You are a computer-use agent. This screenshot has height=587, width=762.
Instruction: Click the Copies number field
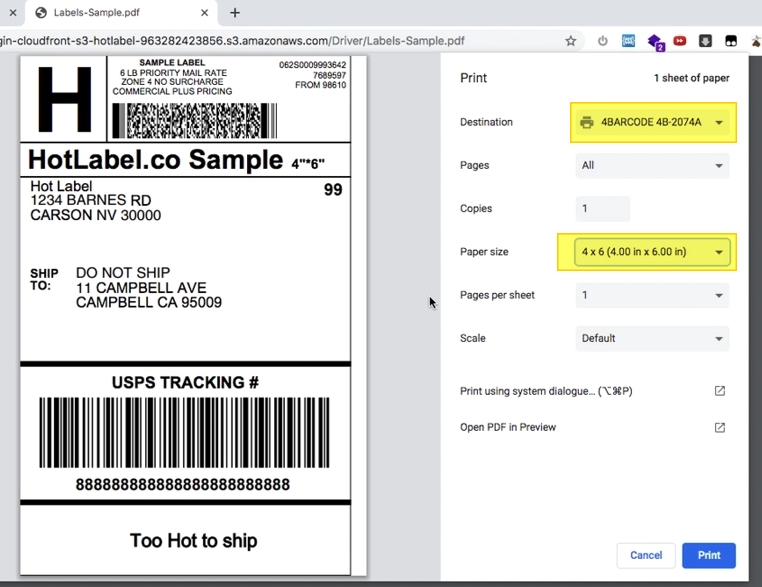pyautogui.click(x=603, y=208)
